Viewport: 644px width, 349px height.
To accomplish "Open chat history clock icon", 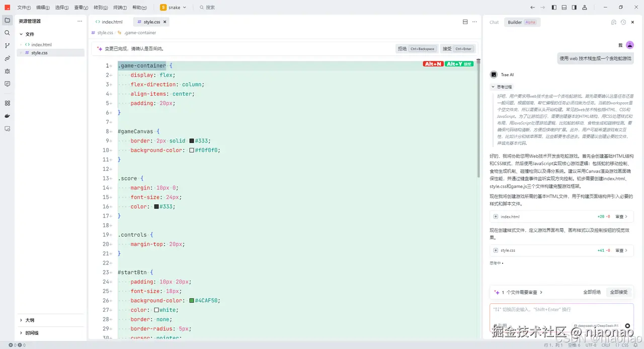I will click(x=623, y=22).
